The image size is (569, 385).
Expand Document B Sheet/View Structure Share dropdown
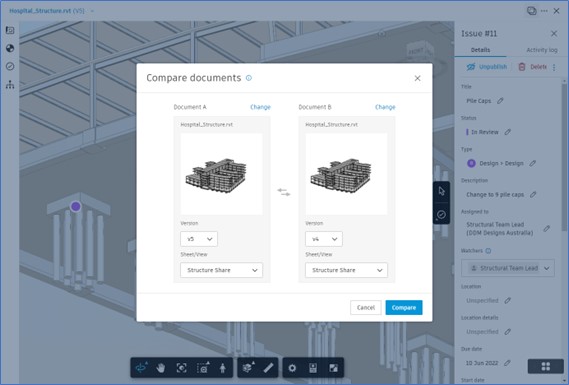pyautogui.click(x=346, y=270)
